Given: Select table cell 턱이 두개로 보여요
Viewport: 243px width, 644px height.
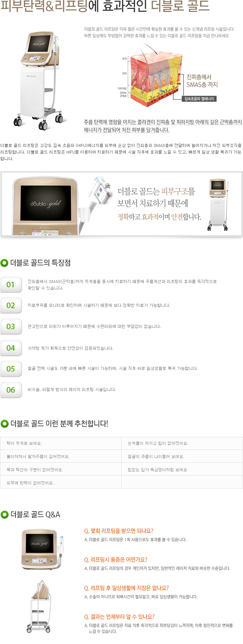Looking at the screenshot, I should click(61, 443).
